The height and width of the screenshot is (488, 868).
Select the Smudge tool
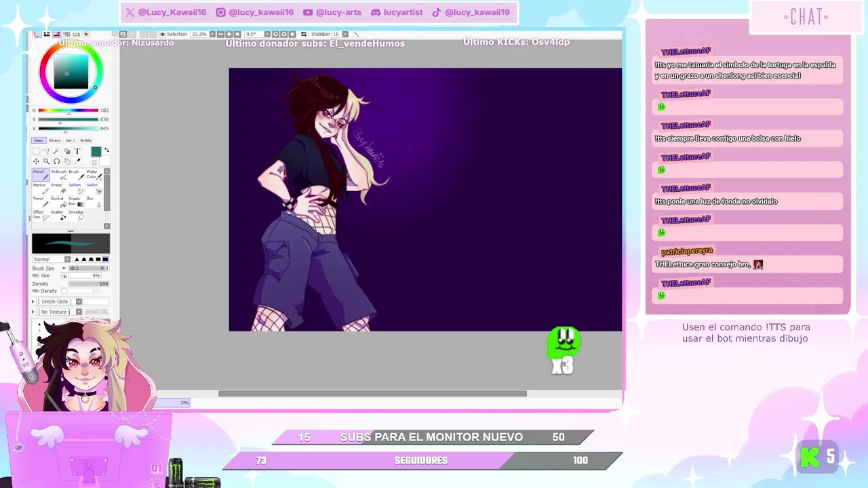[77, 215]
